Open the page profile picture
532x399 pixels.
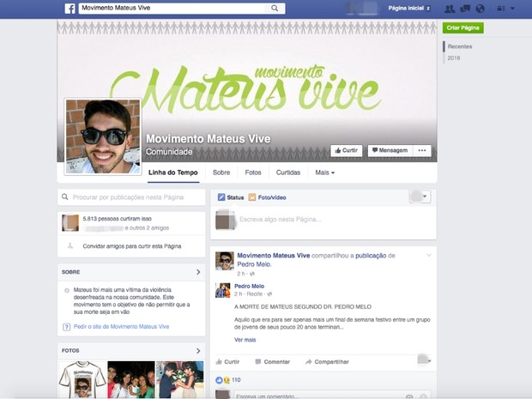[102, 136]
